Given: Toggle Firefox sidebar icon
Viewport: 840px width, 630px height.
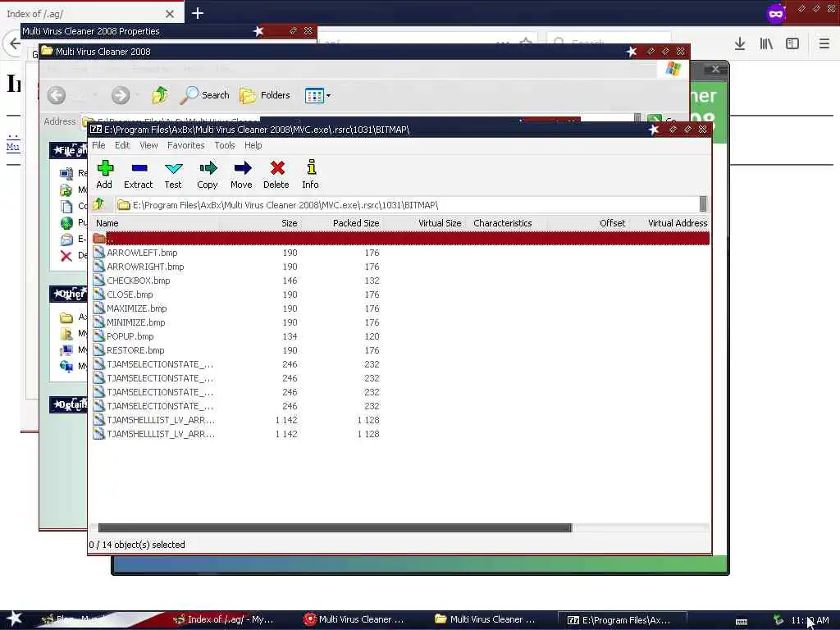Looking at the screenshot, I should [x=792, y=43].
